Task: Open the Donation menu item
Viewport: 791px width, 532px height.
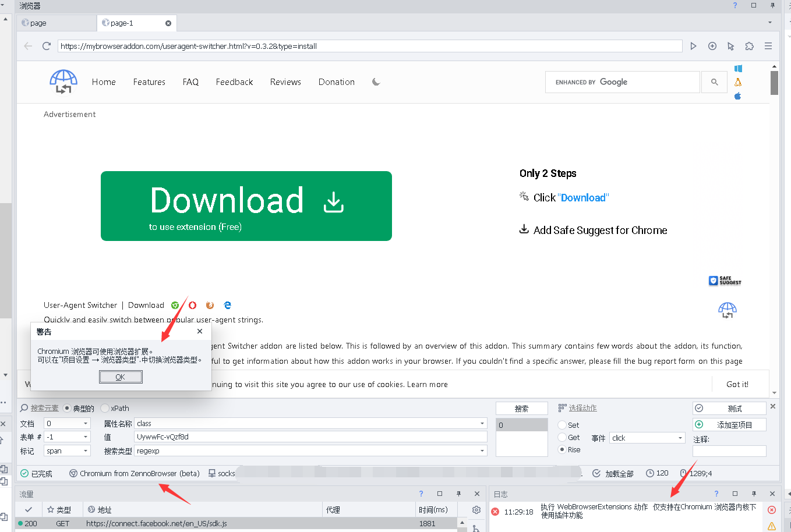Action: click(337, 82)
